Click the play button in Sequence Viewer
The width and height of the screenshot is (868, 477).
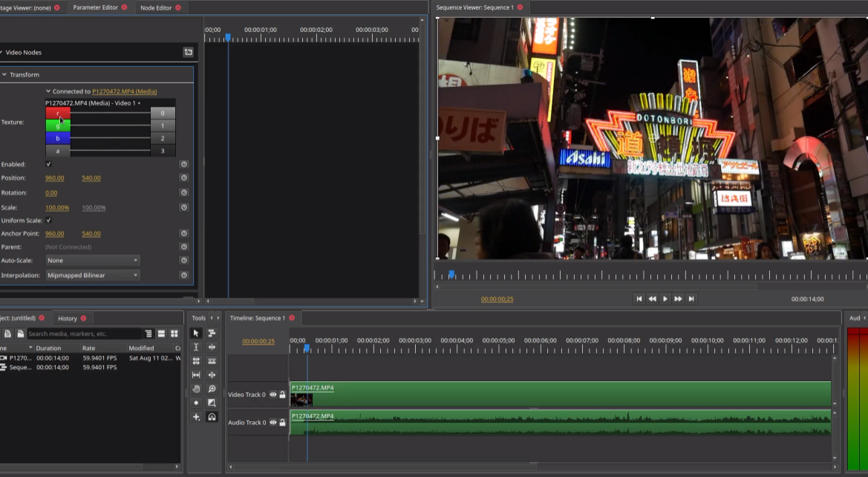pos(665,299)
